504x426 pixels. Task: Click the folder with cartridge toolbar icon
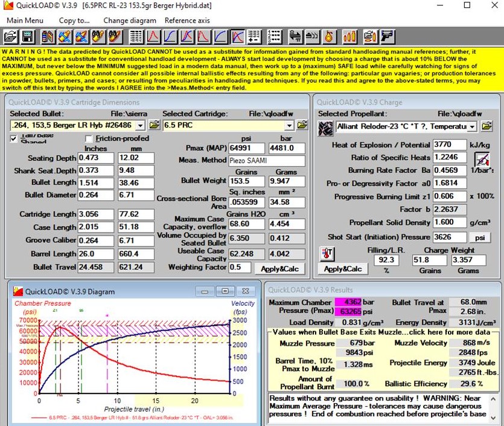click(370, 36)
